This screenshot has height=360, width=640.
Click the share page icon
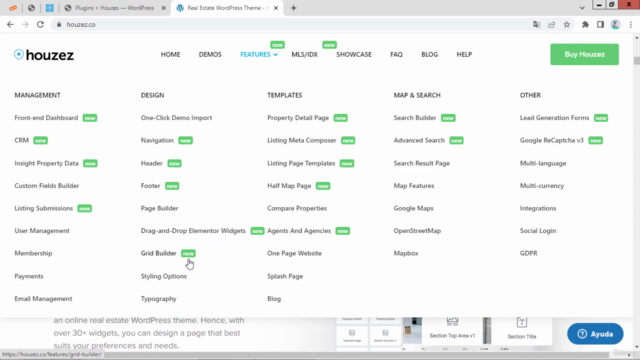(x=551, y=24)
